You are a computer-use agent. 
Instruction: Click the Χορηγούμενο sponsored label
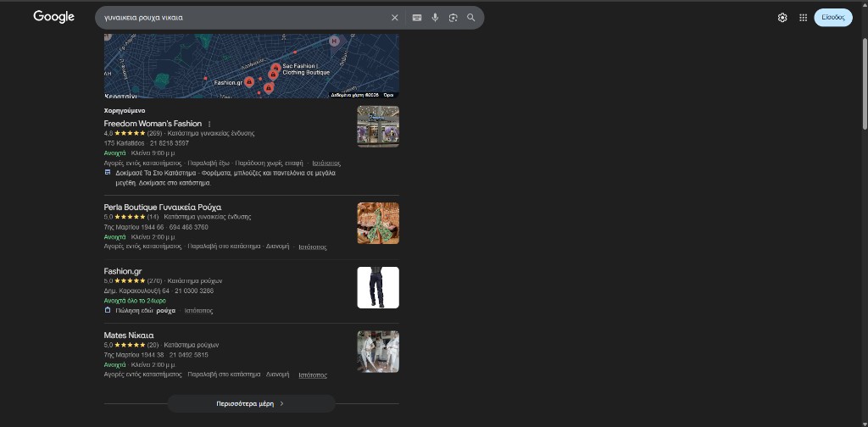click(125, 111)
